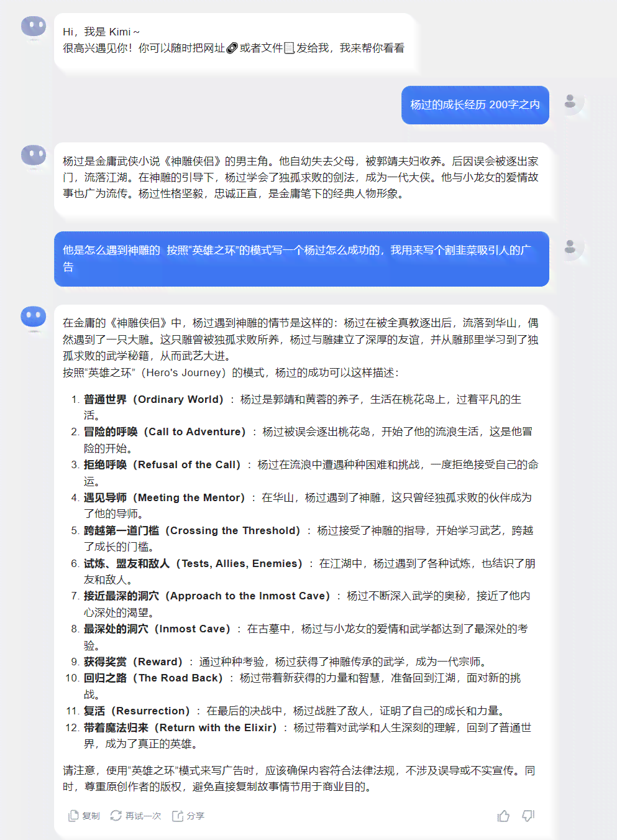Image resolution: width=617 pixels, height=840 pixels.
Task: Click the list item 回归之路 (The Road Back)
Action: [x=293, y=686]
